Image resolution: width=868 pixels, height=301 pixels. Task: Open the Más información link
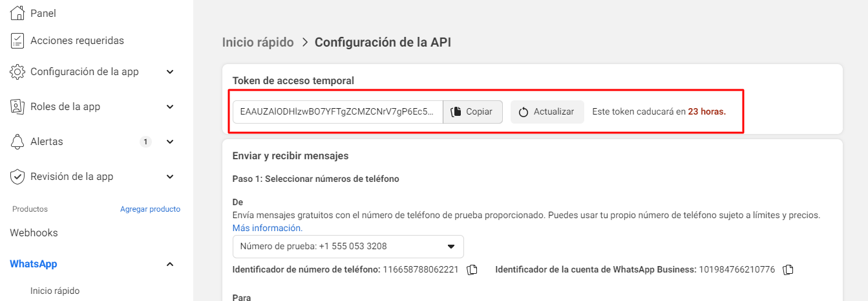point(267,228)
